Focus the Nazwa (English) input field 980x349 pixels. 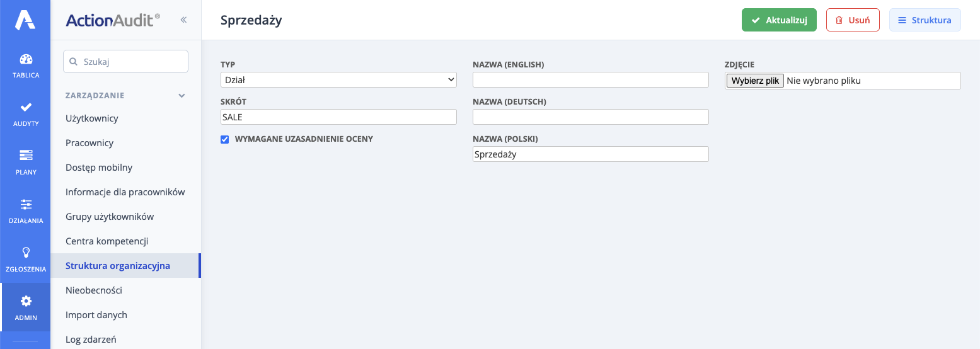[x=591, y=79]
